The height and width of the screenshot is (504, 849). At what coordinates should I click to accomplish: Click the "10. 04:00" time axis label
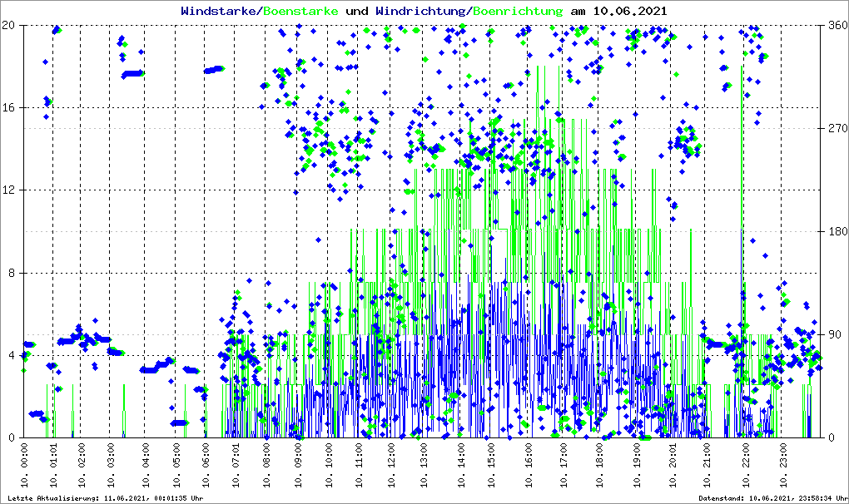pyautogui.click(x=145, y=466)
